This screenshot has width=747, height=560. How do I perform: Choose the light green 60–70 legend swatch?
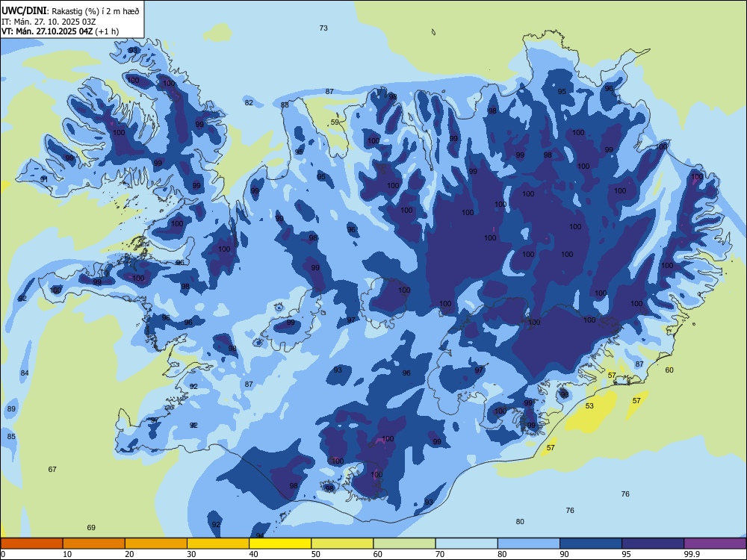(x=404, y=544)
